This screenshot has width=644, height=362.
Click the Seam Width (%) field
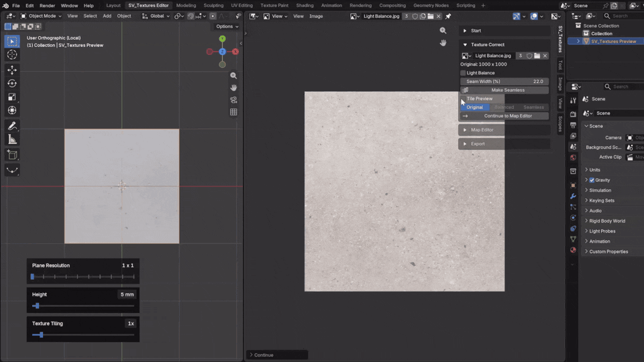coord(504,82)
